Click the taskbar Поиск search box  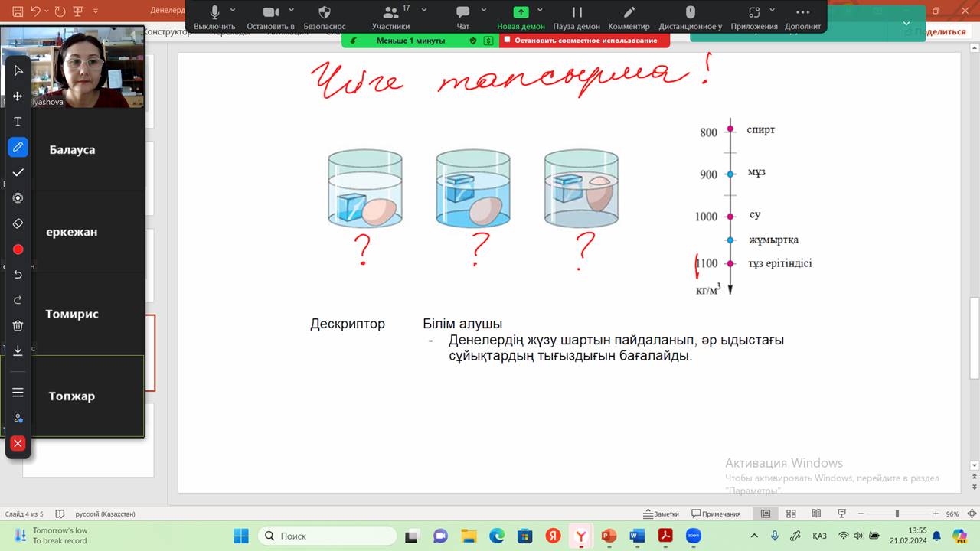pos(328,536)
